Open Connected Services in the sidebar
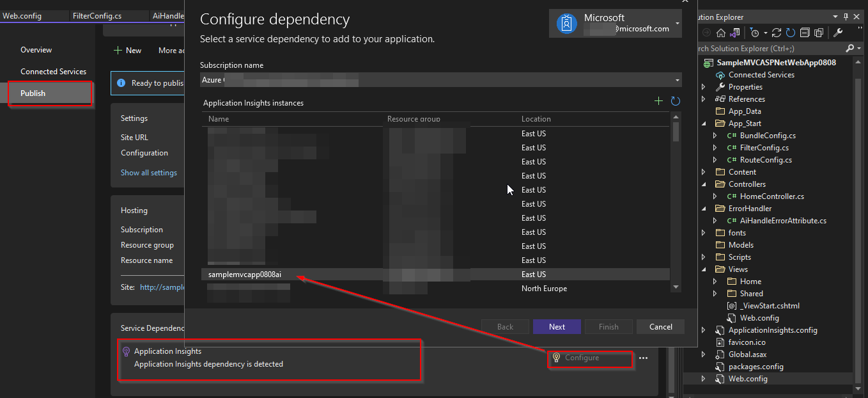The height and width of the screenshot is (398, 868). [x=53, y=72]
